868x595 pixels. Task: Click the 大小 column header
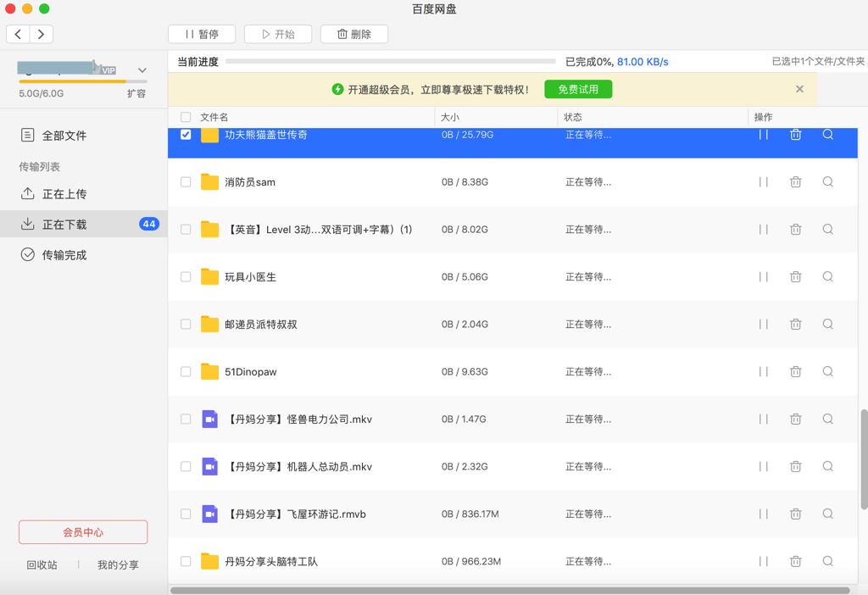[x=449, y=117]
